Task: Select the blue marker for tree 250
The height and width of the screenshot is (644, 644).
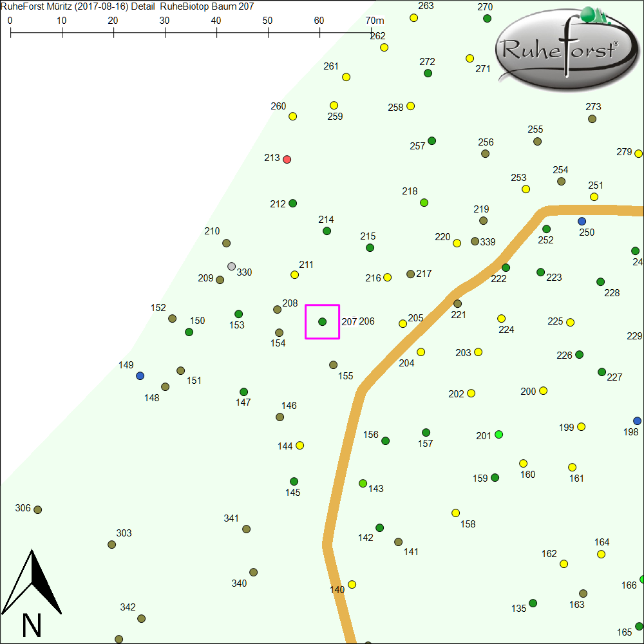Action: point(582,221)
